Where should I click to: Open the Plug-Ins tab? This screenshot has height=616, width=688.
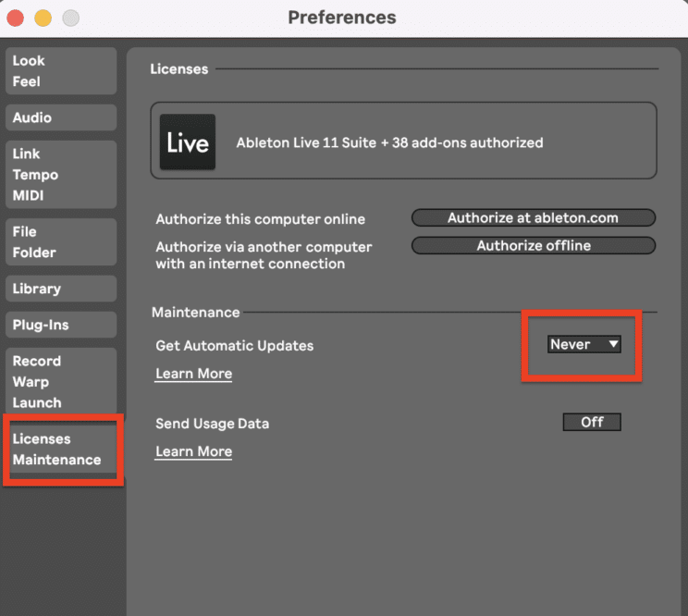[x=61, y=325]
